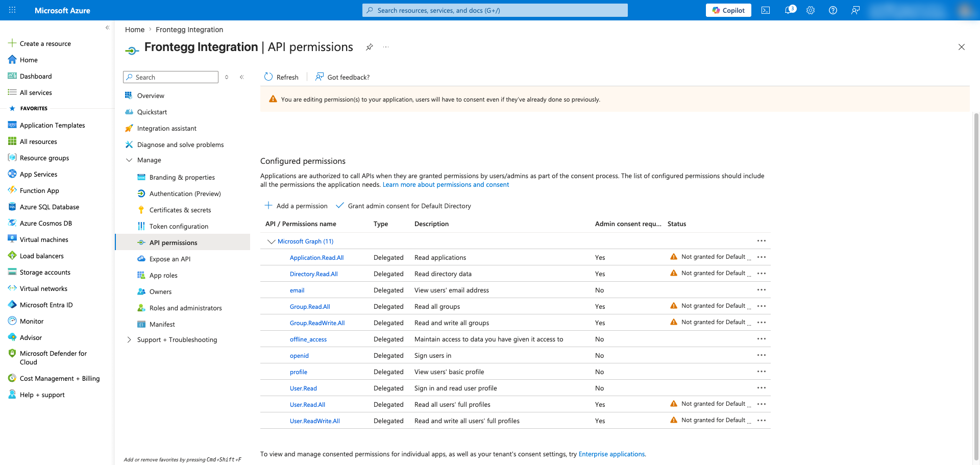This screenshot has height=465, width=980.
Task: Open more options ellipsis beside page title
Action: tap(386, 47)
